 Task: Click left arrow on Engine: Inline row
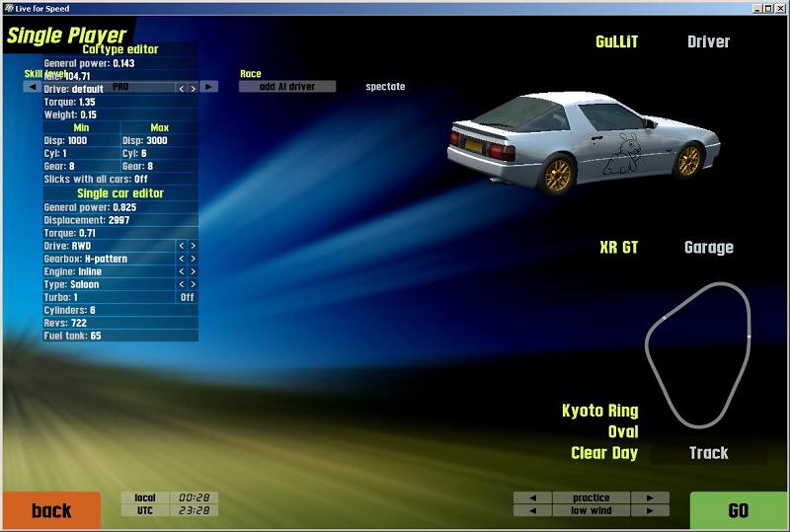click(182, 271)
